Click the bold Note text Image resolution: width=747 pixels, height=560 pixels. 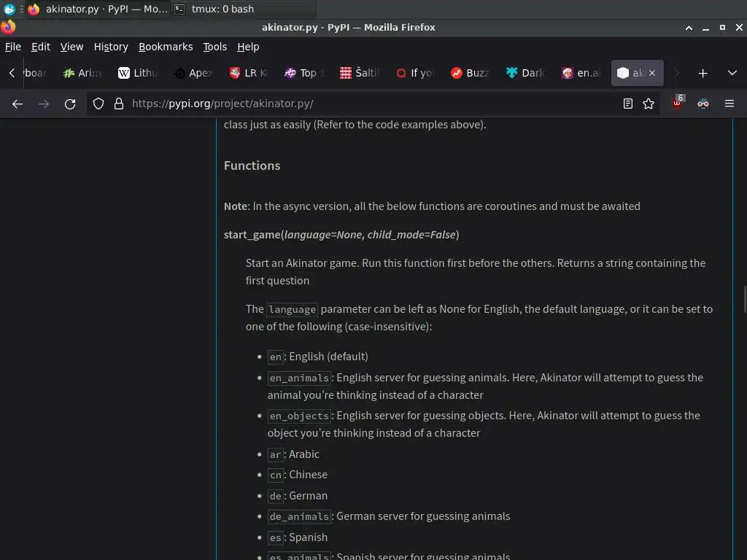point(236,206)
